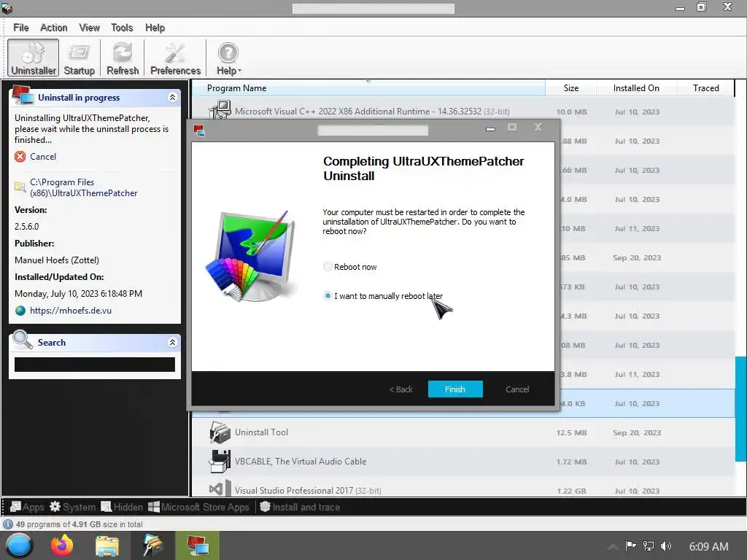Sort by Size column header
Screen dimensions: 747x560
(570, 88)
